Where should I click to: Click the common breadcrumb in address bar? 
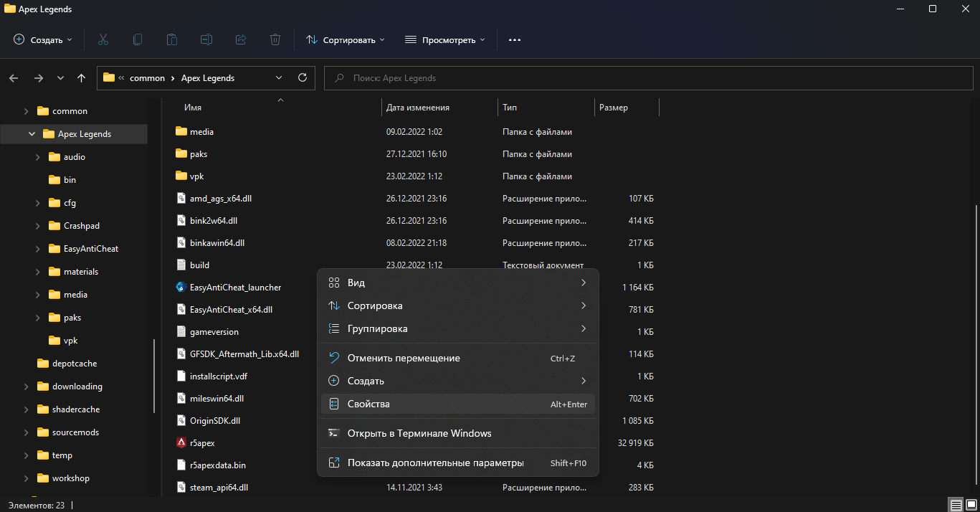click(x=147, y=78)
